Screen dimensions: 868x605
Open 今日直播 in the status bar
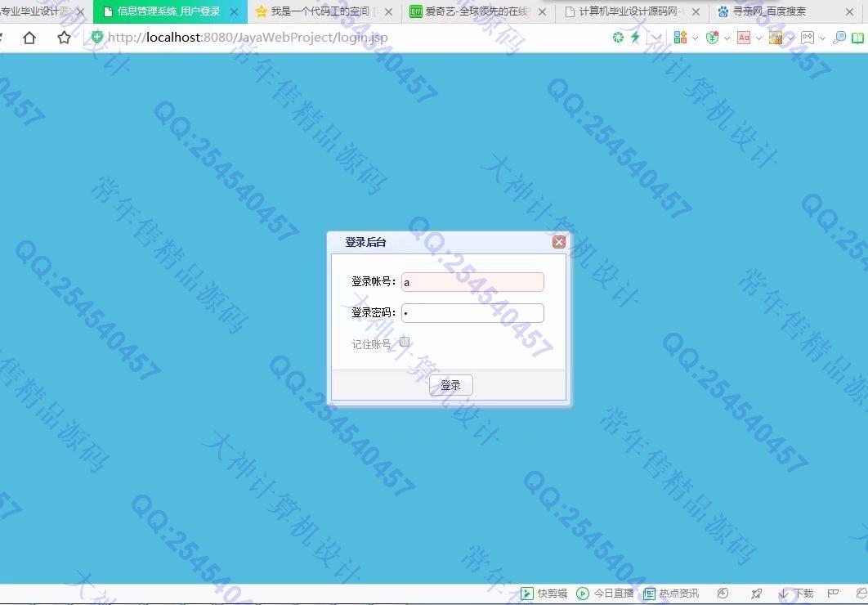click(605, 594)
